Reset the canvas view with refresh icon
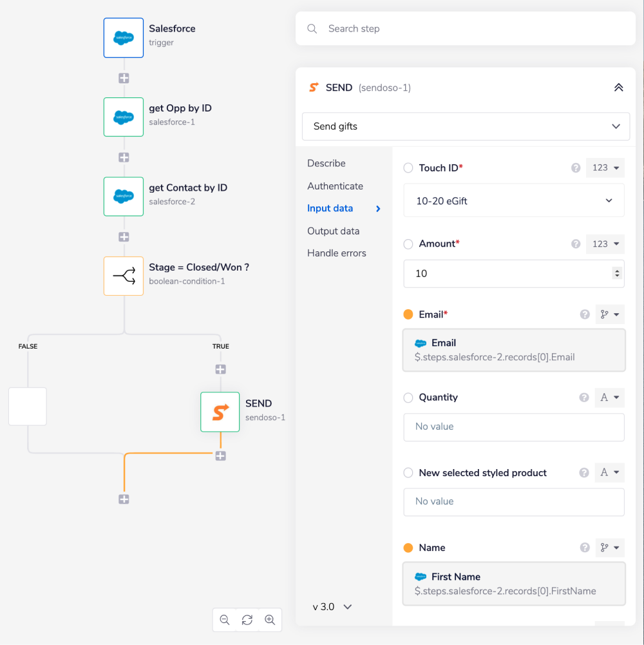Viewport: 644px width, 645px height. click(x=247, y=620)
